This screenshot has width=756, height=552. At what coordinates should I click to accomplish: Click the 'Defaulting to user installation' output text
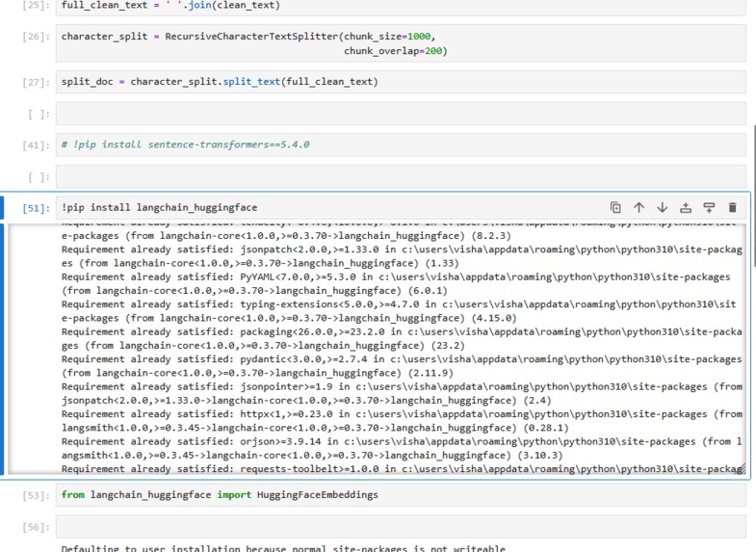click(x=283, y=548)
